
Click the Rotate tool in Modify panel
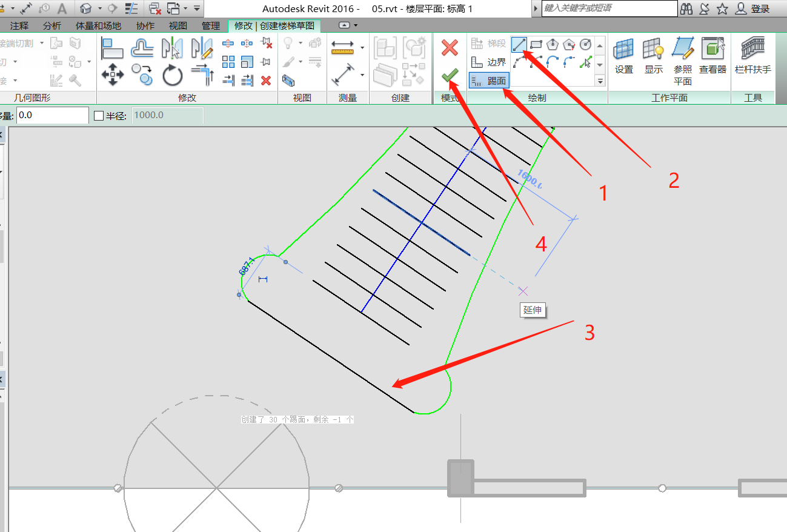(173, 76)
